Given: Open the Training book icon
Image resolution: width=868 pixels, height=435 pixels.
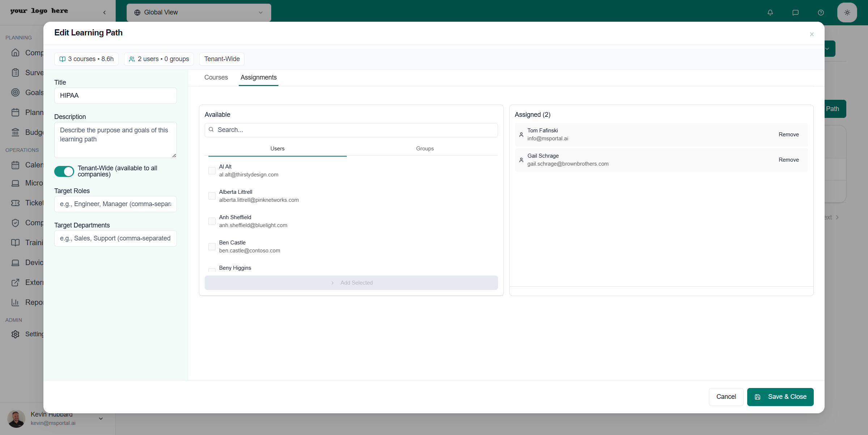Looking at the screenshot, I should click(15, 243).
